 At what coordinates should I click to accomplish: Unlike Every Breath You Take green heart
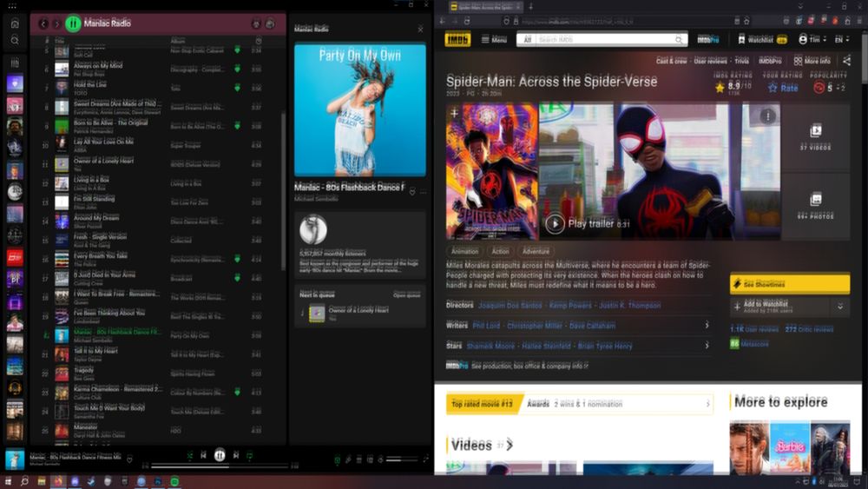click(238, 259)
